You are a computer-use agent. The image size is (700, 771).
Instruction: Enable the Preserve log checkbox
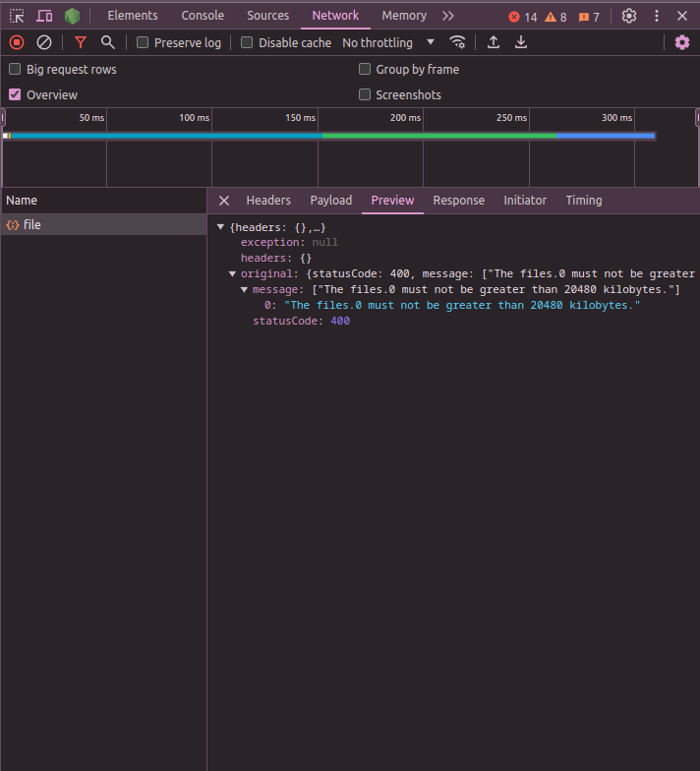click(143, 42)
